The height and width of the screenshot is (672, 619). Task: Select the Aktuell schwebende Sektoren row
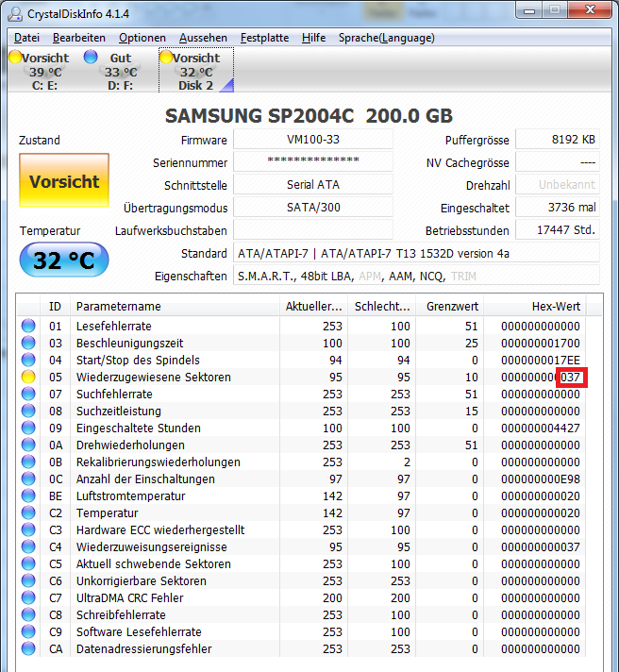(301, 564)
